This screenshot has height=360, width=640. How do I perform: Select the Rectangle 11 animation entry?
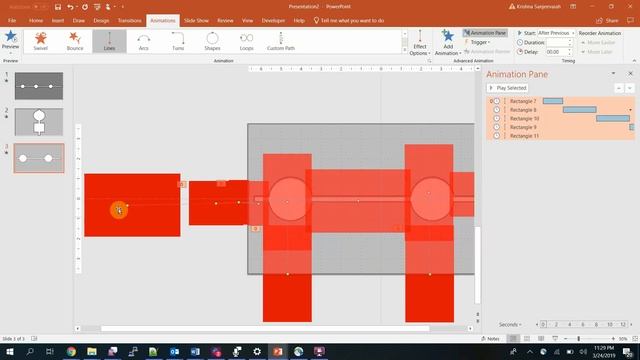(561, 136)
